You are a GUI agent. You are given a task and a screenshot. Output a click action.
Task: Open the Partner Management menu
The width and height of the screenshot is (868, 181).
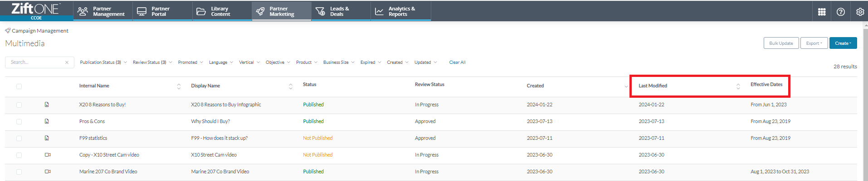click(102, 11)
